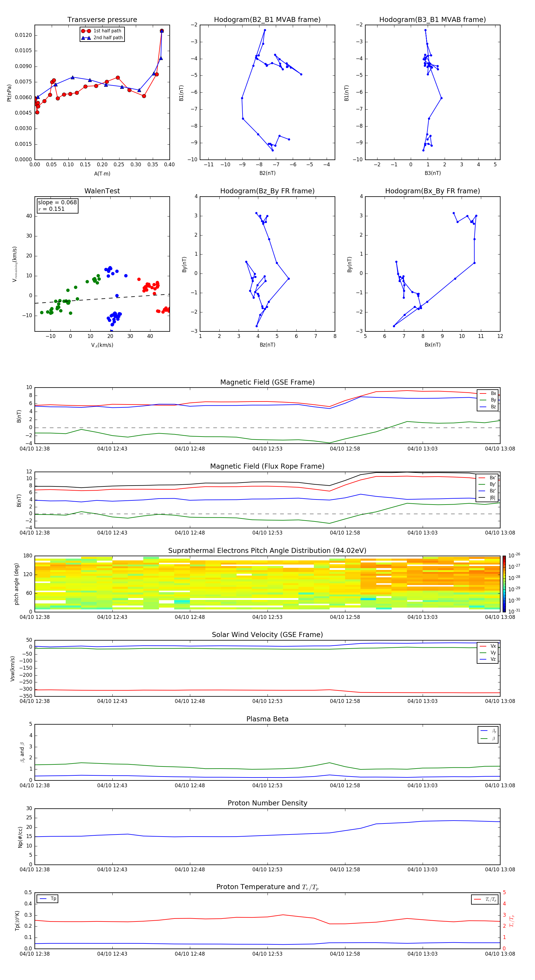The width and height of the screenshot is (535, 980).
Task: Click the 'WalenTest' plot title
Action: [102, 191]
